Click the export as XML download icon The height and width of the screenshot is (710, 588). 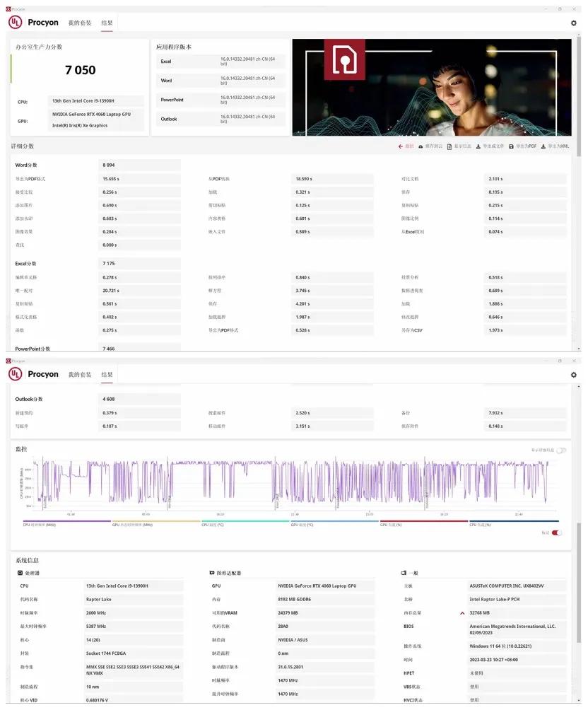[543, 146]
